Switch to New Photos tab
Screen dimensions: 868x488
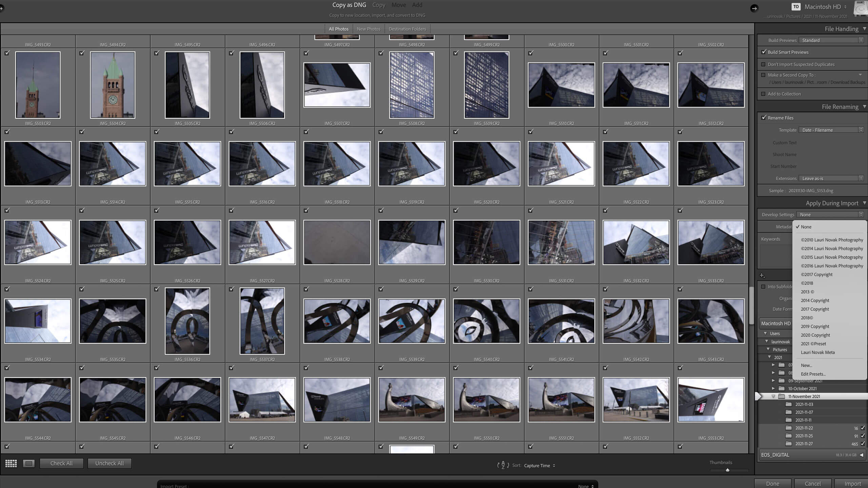(x=369, y=29)
